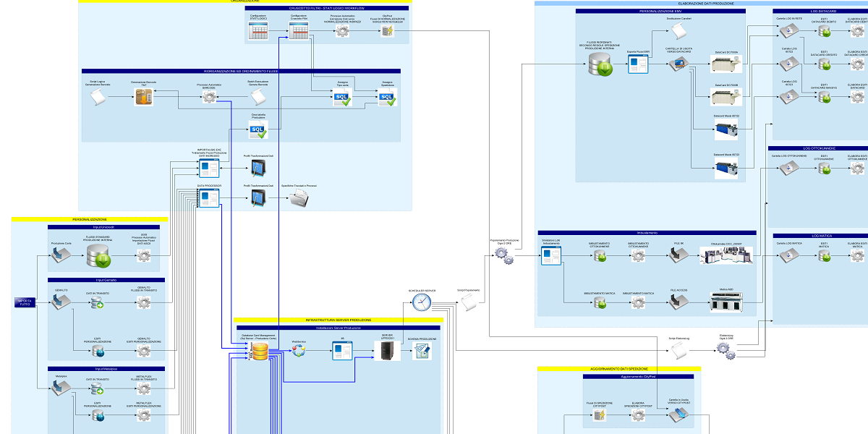This screenshot has width=868, height=434.
Task: Select the CityPost normalization flow icon
Action: tap(388, 32)
